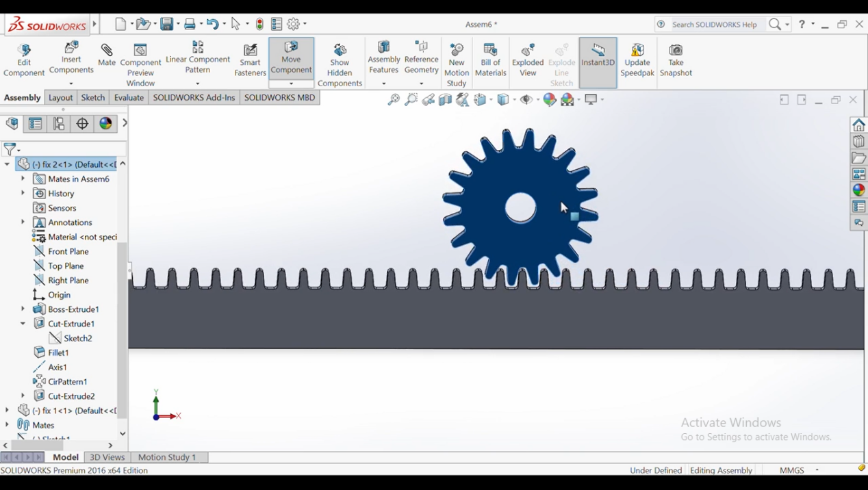Toggle the Instant3D button
Viewport: 868px width, 490px height.
598,62
